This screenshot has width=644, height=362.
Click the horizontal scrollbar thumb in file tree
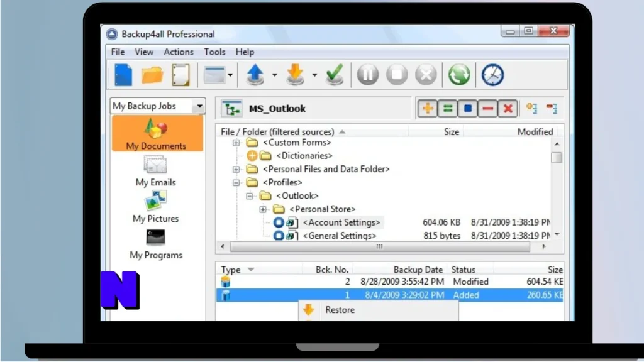click(379, 246)
